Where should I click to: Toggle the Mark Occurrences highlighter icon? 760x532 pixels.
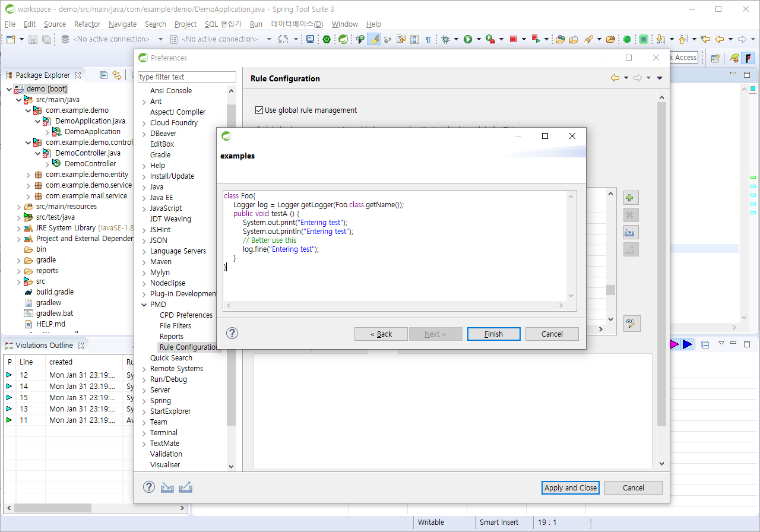tap(373, 39)
